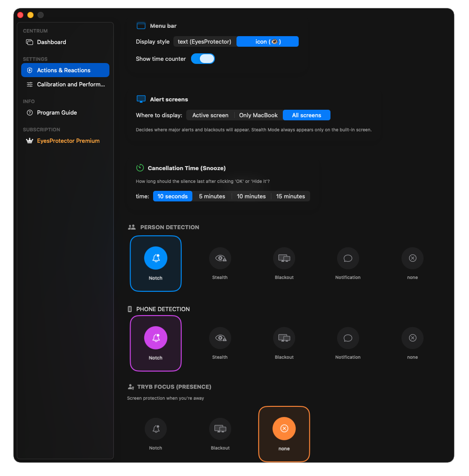Set snooze time to 15 minutes

pyautogui.click(x=290, y=196)
